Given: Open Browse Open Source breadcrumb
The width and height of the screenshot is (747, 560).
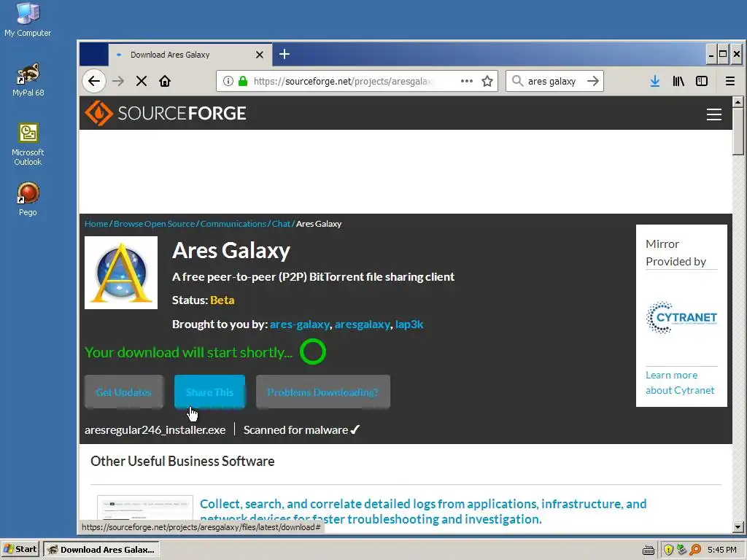Looking at the screenshot, I should pos(155,224).
